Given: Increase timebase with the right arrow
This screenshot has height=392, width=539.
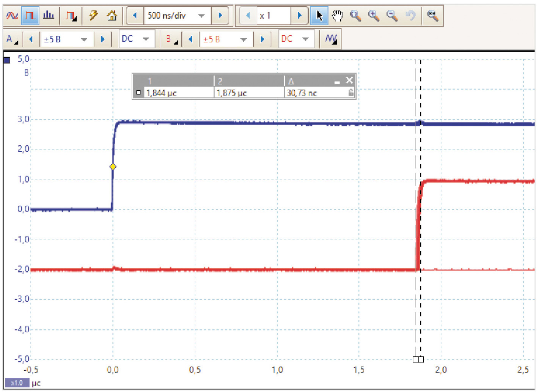Looking at the screenshot, I should [220, 16].
